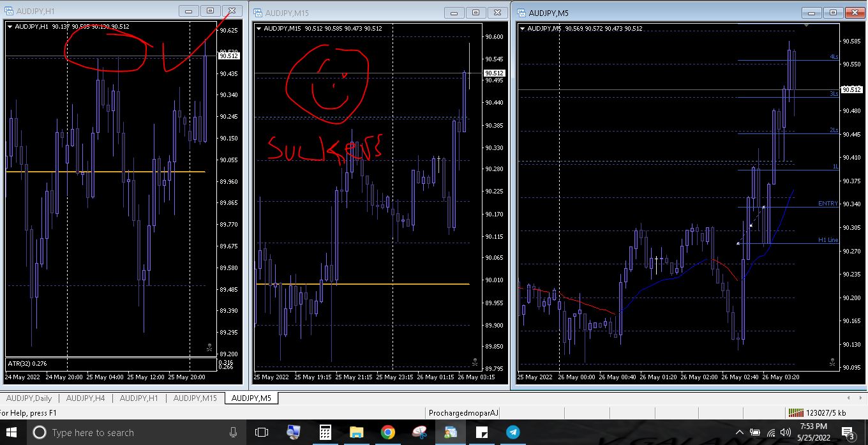The image size is (868, 445).
Task: Open the Calculator from the taskbar
Action: (325, 432)
